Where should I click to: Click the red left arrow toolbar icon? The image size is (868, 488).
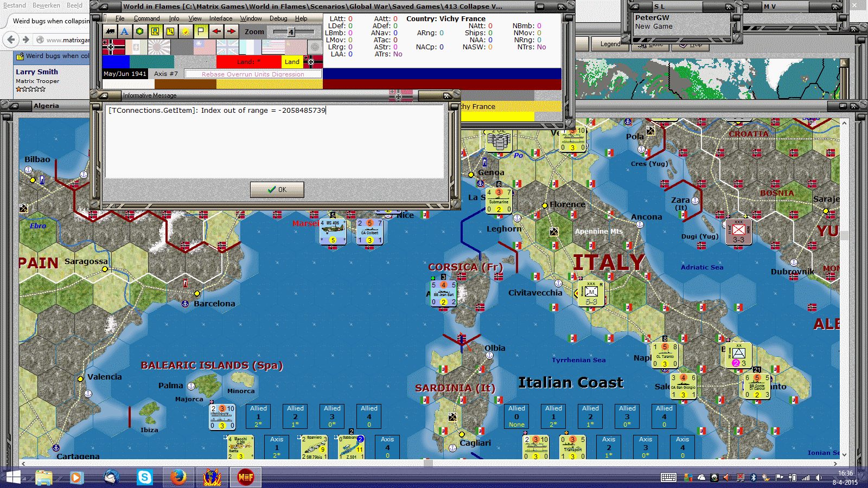(x=216, y=31)
